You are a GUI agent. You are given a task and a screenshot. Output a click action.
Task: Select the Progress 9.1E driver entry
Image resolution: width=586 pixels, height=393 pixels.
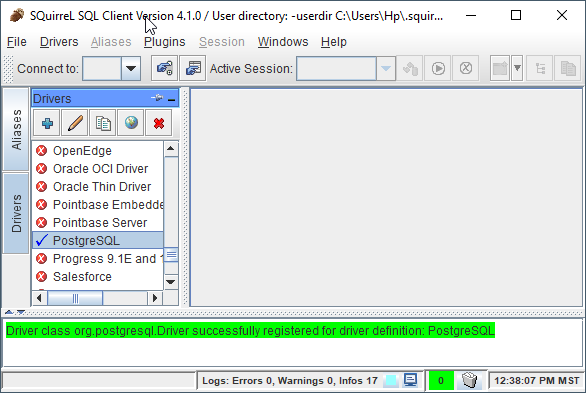point(98,259)
